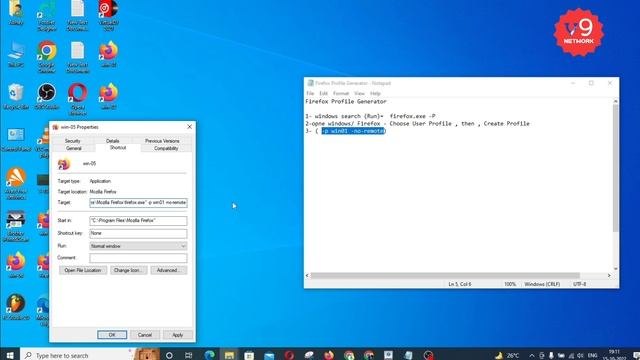Show hidden system tray icons
640x360 pixels.
coord(531,356)
